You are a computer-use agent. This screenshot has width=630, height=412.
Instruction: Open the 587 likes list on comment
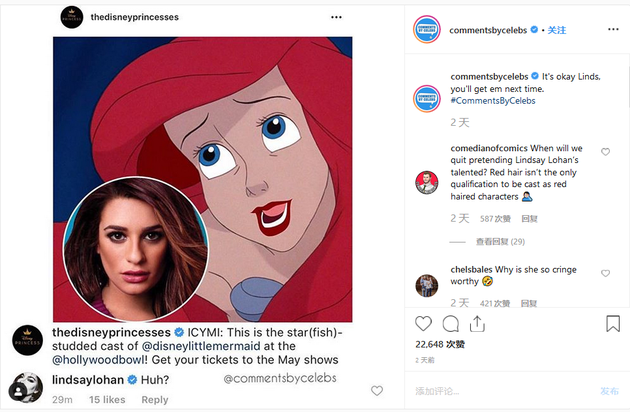495,219
